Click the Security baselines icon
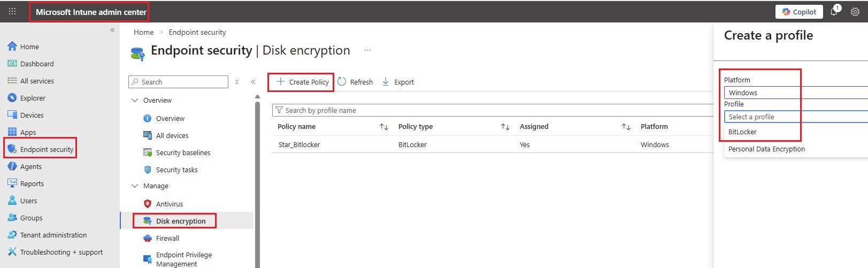 148,152
